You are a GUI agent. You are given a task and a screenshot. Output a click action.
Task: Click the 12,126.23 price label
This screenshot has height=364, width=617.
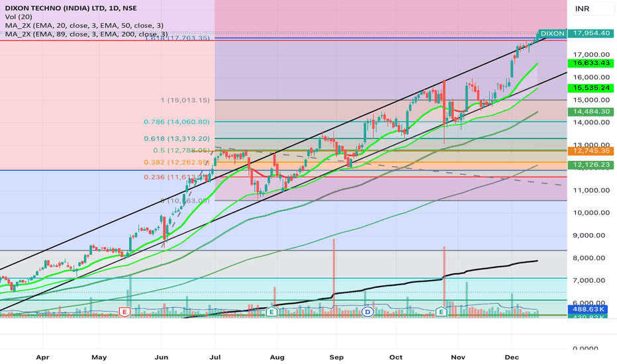point(591,165)
